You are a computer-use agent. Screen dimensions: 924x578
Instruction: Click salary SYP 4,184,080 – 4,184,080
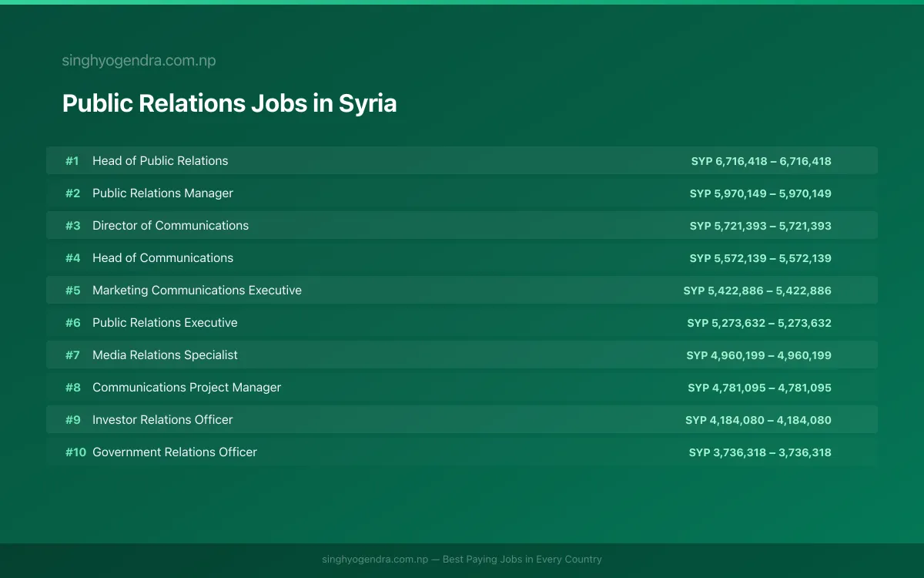pyautogui.click(x=758, y=420)
